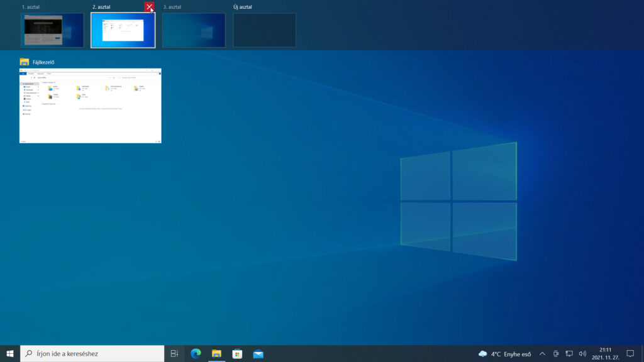
Task: Open the Fájlkezelő window preview
Action: 91,106
